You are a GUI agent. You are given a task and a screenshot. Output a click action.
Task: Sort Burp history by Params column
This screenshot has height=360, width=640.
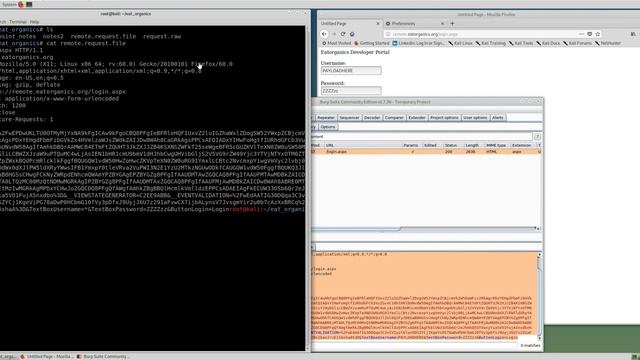coord(411,145)
